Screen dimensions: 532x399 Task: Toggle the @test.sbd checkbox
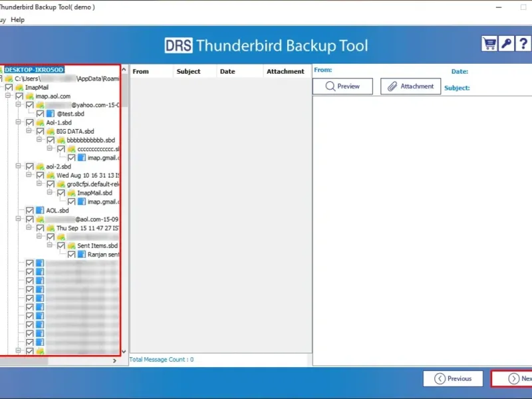click(x=40, y=114)
